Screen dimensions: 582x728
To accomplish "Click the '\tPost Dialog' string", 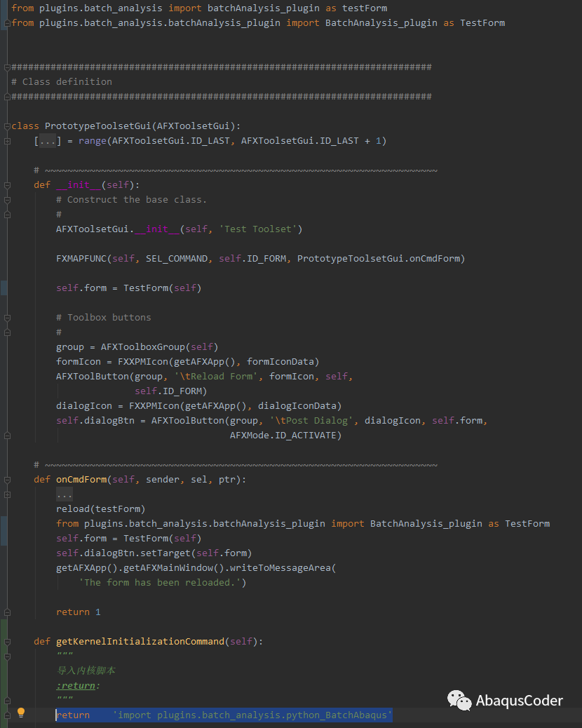I will (311, 421).
